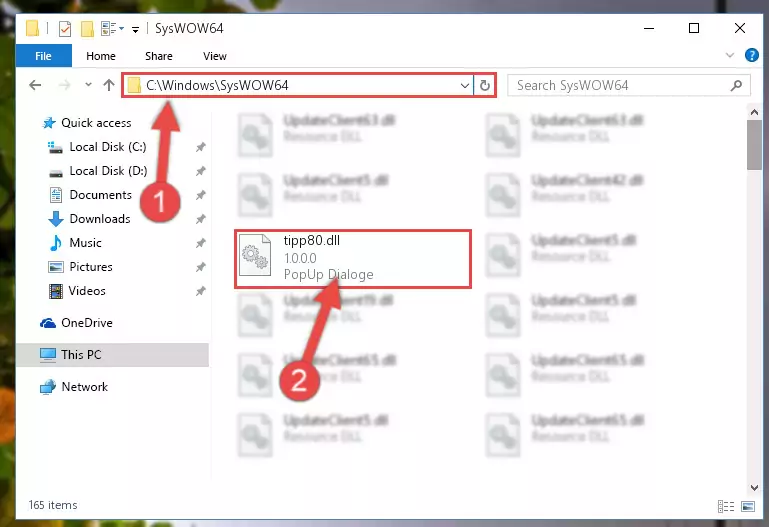Go back with the left arrow

[x=35, y=85]
